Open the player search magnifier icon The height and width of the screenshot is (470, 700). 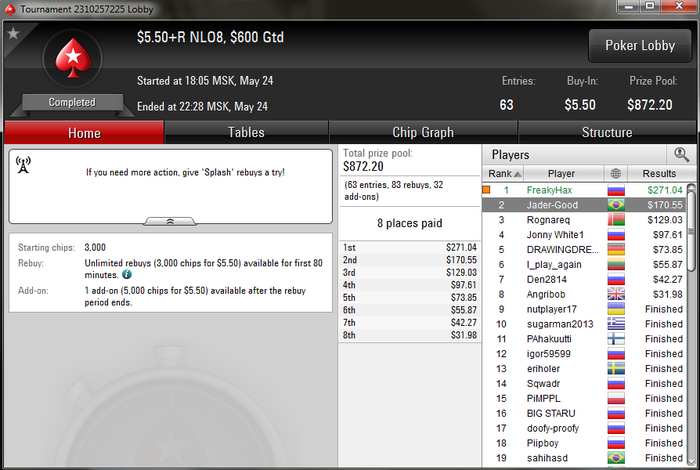[x=681, y=154]
